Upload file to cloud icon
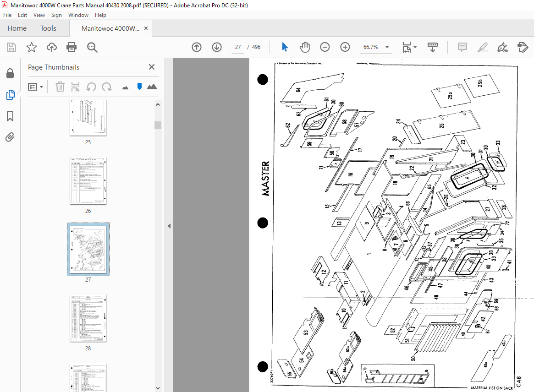This screenshot has height=392, width=534. coord(51,47)
